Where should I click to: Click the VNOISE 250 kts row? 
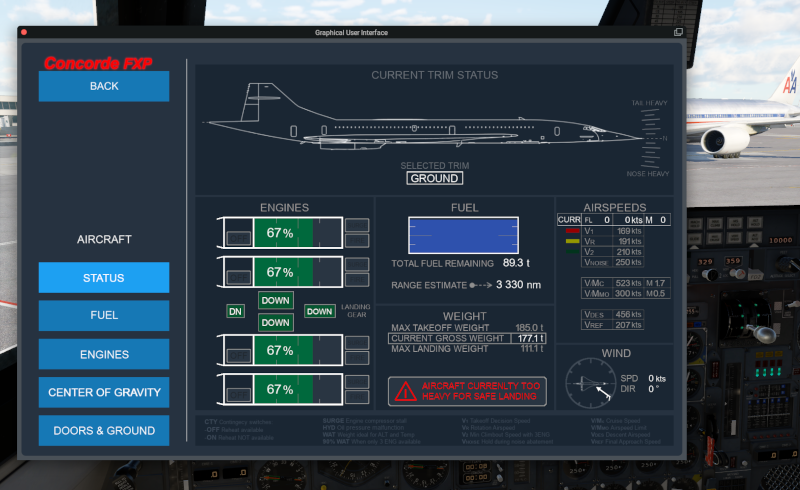click(612, 262)
